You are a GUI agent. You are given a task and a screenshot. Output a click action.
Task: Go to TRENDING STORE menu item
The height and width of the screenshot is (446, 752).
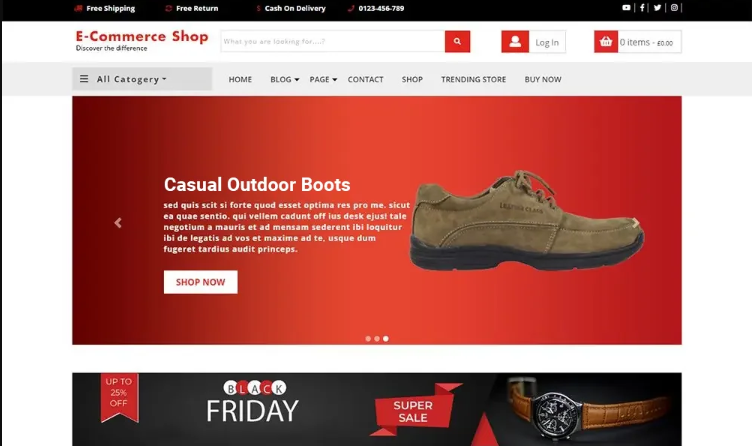pyautogui.click(x=473, y=80)
